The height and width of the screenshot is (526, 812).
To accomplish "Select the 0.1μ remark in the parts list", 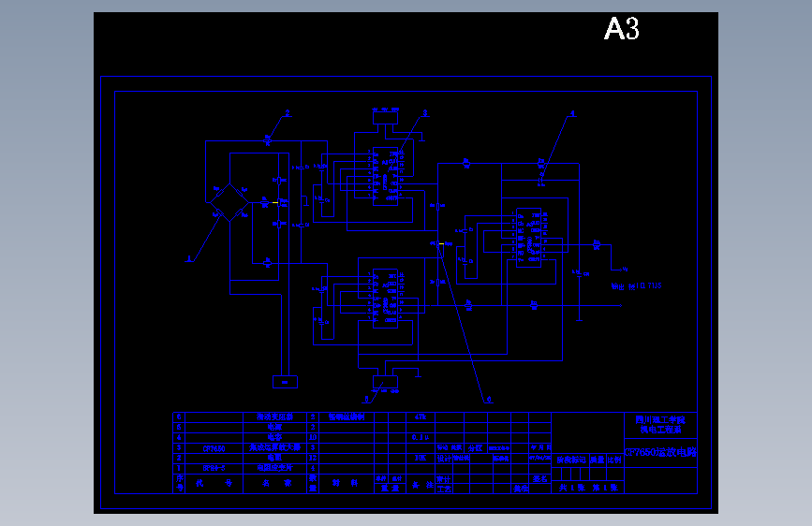I will tap(420, 437).
